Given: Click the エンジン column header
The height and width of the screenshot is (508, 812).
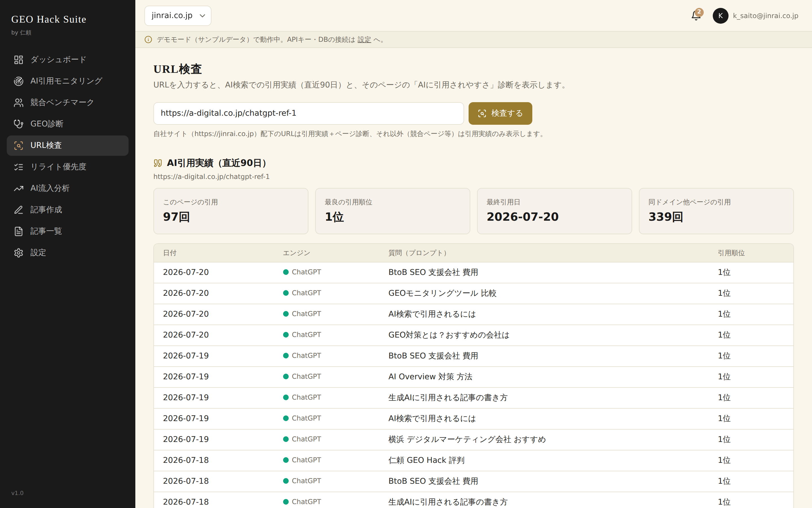Looking at the screenshot, I should pyautogui.click(x=296, y=253).
